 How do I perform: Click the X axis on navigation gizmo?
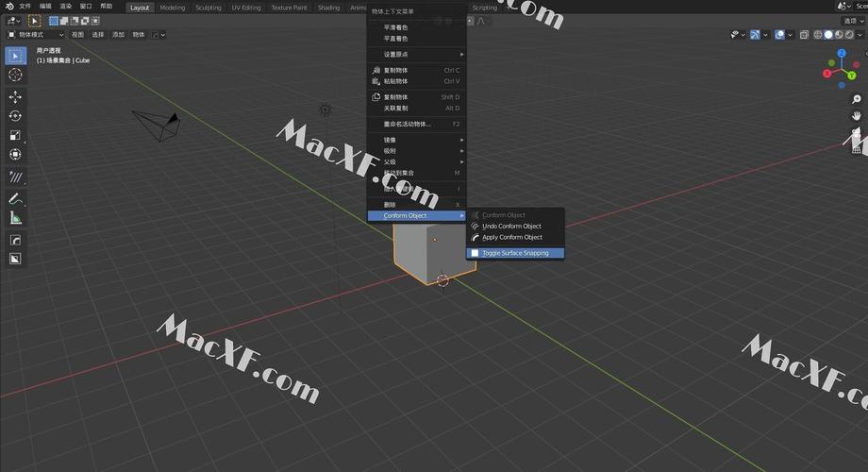coord(827,73)
